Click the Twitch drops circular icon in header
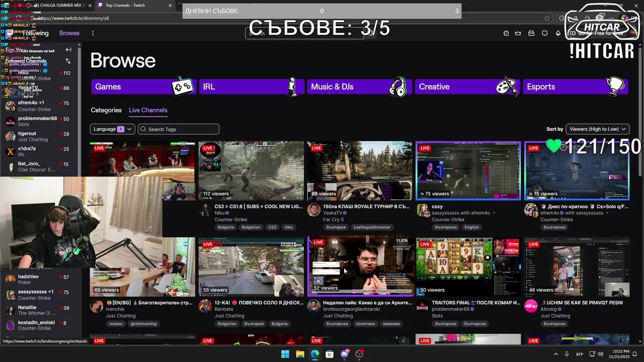This screenshot has height=362, width=644. tap(506, 33)
